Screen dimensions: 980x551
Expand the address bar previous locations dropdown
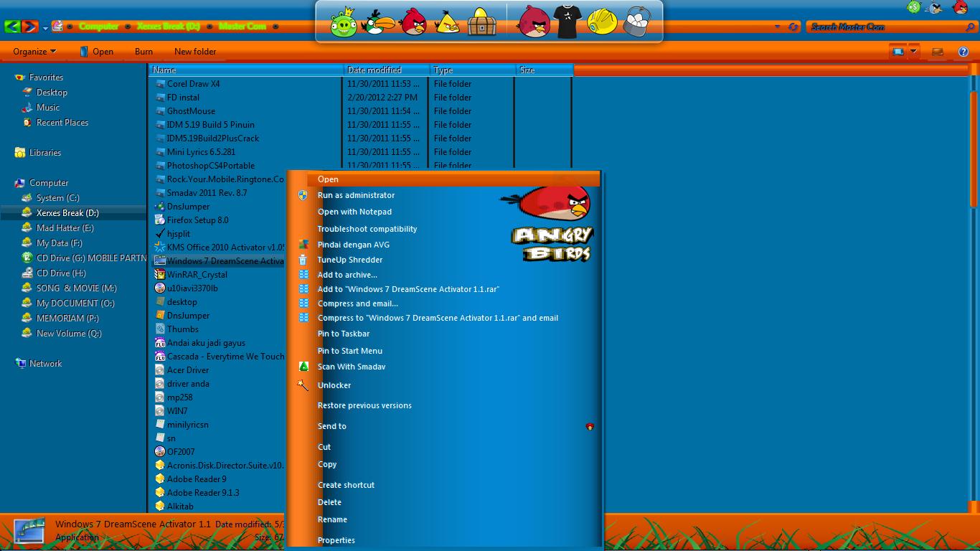pos(778,27)
